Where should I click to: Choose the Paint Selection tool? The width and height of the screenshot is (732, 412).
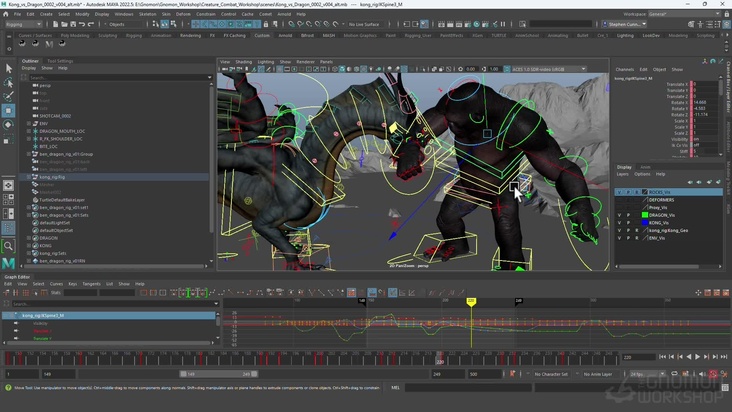(x=8, y=96)
